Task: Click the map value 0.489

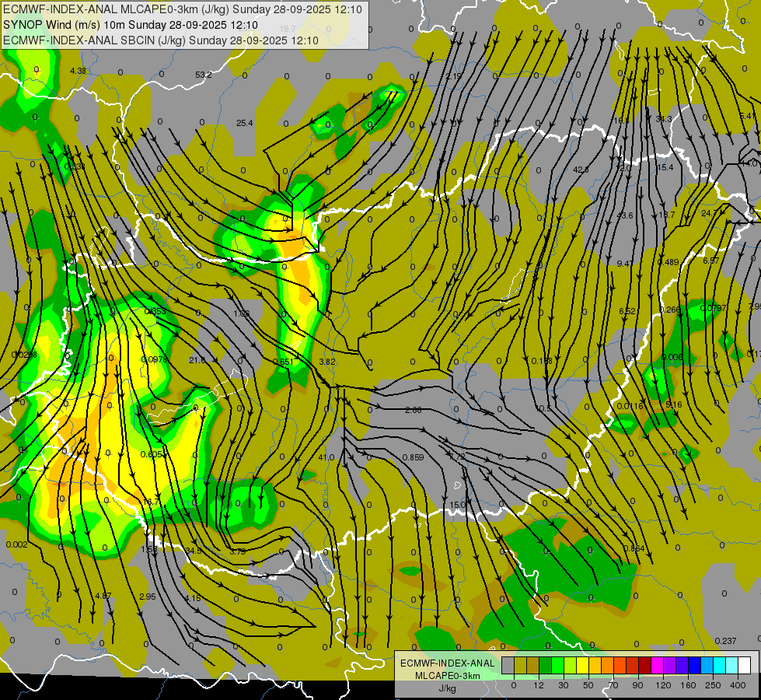Action: click(x=668, y=262)
